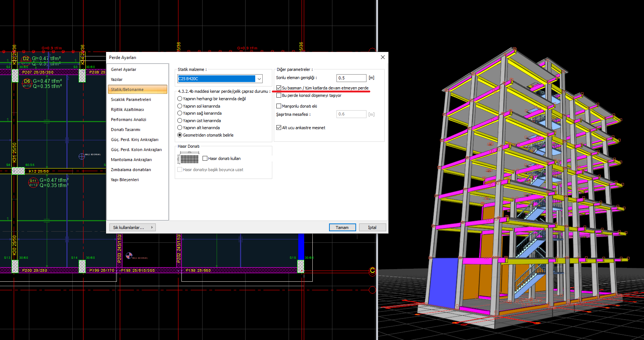Click the P200 25/280 wall label

35,271
